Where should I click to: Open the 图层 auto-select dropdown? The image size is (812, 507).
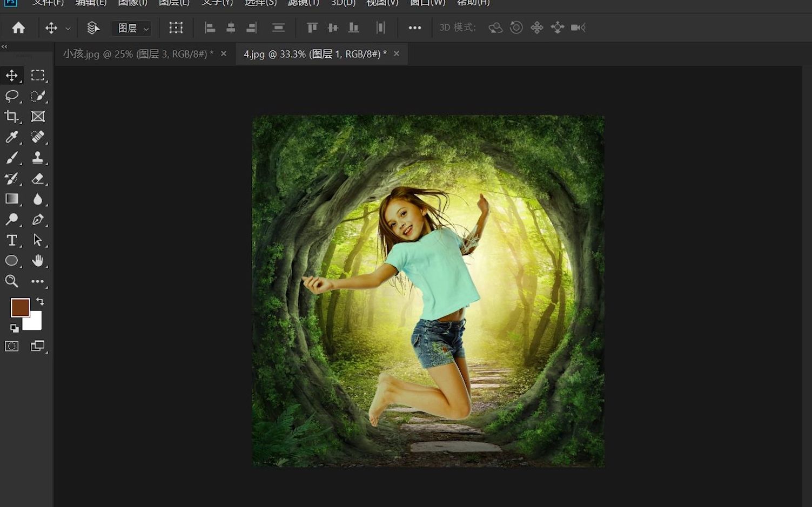pyautogui.click(x=131, y=28)
